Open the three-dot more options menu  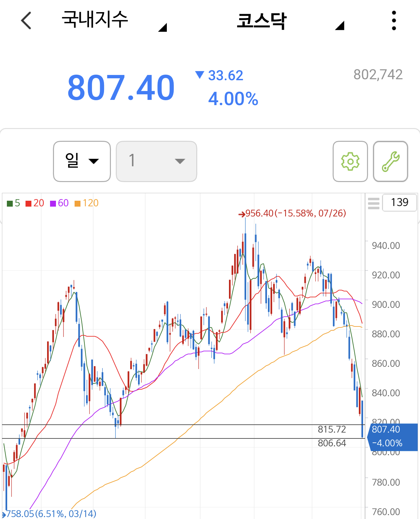coord(394,20)
